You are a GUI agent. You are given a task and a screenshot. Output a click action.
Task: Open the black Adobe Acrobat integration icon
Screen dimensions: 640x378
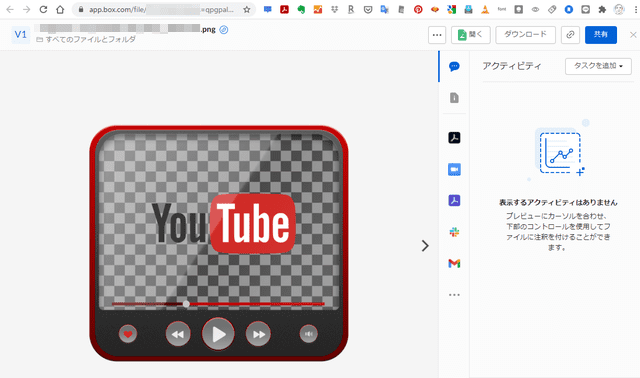[454, 138]
